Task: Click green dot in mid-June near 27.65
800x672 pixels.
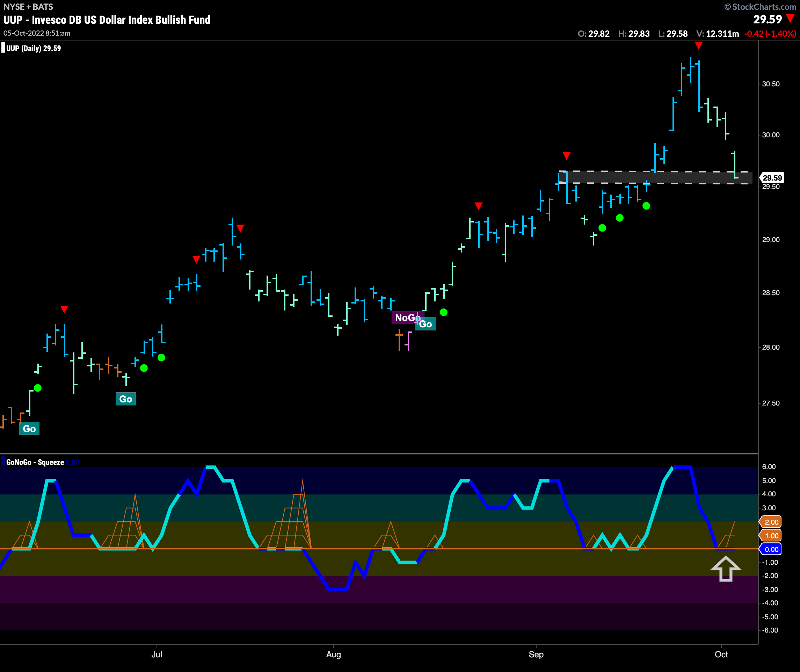Action: tap(38, 388)
